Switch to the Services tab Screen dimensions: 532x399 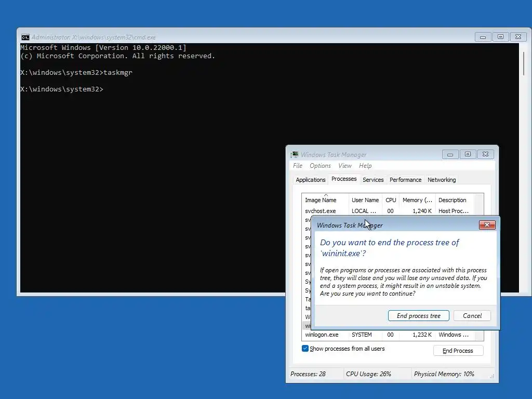(x=373, y=180)
